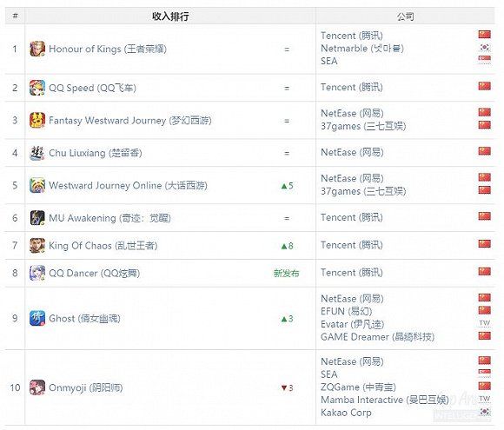Viewport: 504px width, 430px height.
Task: Open the Onmyoji title link
Action: point(86,387)
